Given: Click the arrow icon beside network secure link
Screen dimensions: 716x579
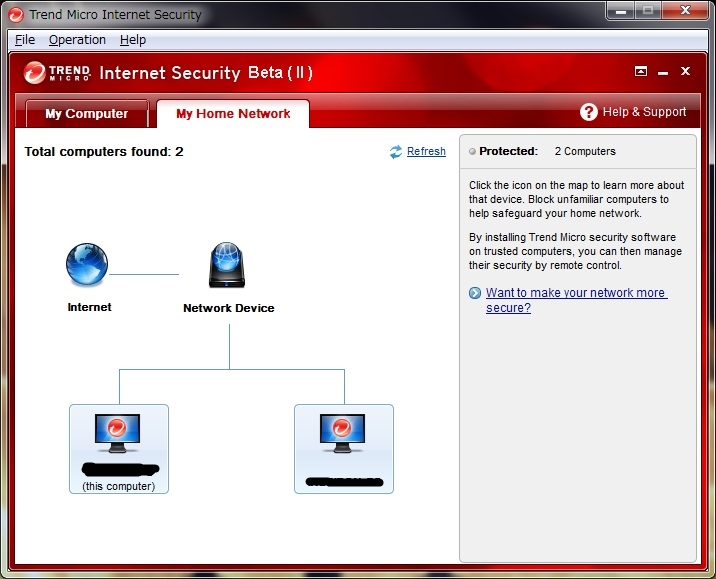Looking at the screenshot, I should coord(475,293).
